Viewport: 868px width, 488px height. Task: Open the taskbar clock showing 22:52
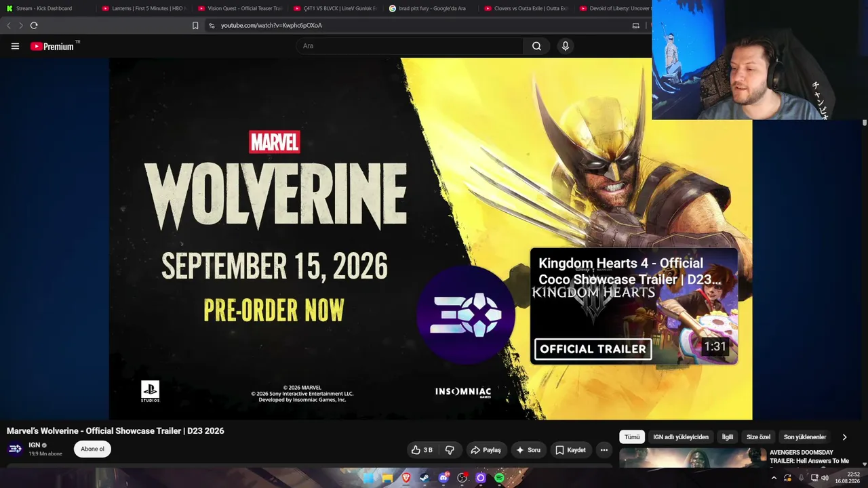848,478
